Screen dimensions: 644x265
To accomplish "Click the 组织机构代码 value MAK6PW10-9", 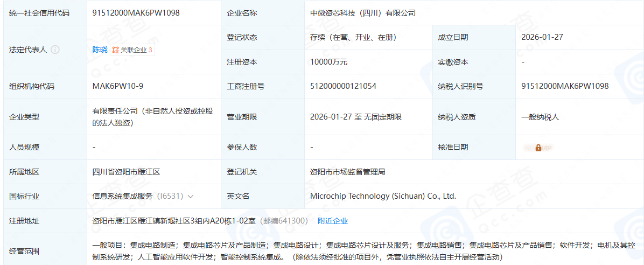I will pyautogui.click(x=118, y=86).
